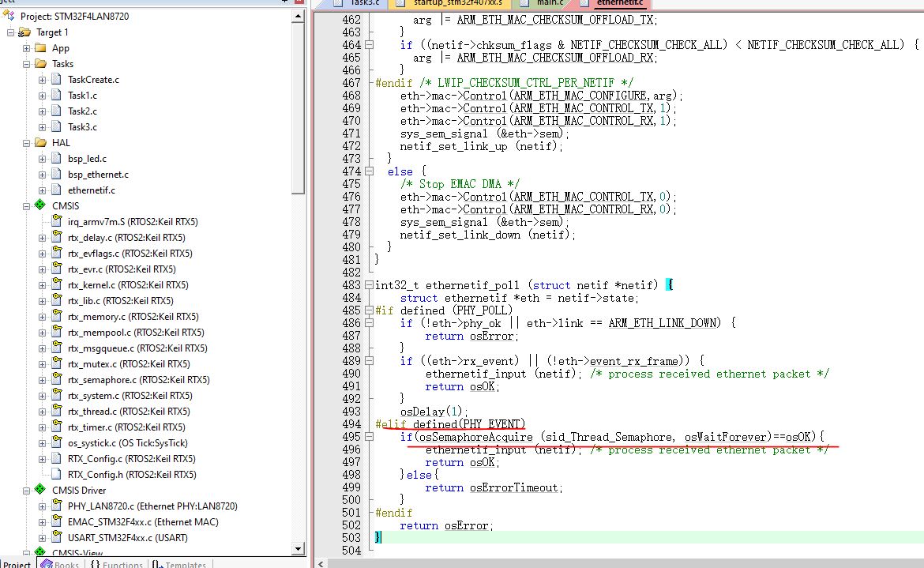Click the locked file icon of irq_armv7m.S
The width and height of the screenshot is (924, 568).
pos(57,221)
